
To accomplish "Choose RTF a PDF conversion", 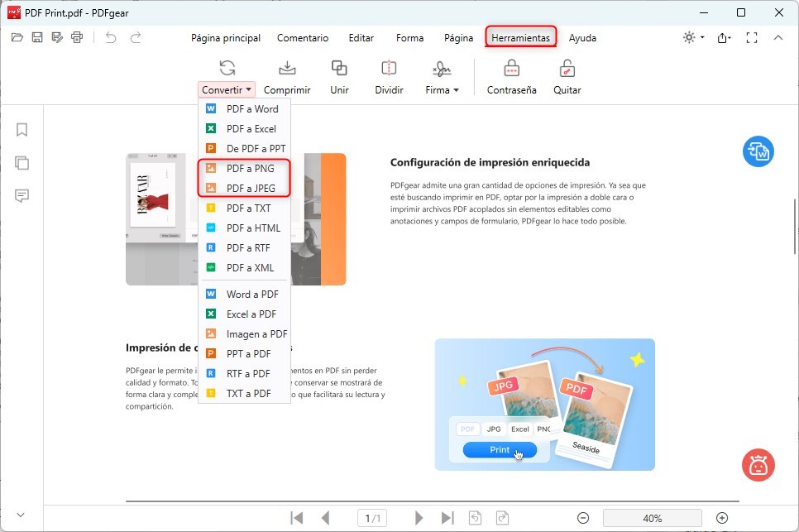I will [x=244, y=373].
